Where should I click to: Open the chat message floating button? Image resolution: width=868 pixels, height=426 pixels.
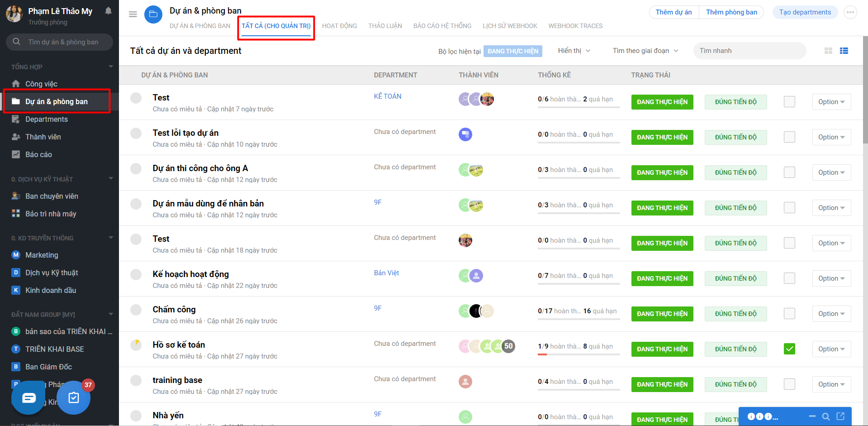click(x=28, y=398)
